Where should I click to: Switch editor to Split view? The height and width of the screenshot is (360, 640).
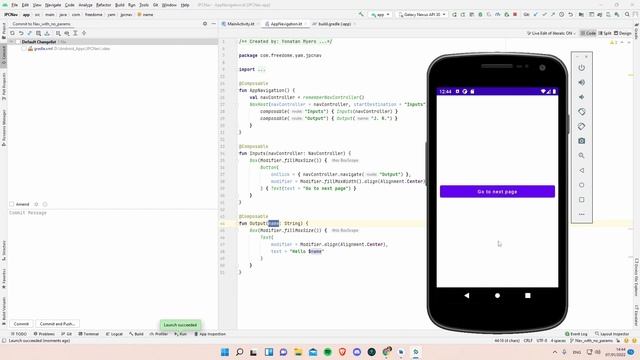tap(605, 33)
